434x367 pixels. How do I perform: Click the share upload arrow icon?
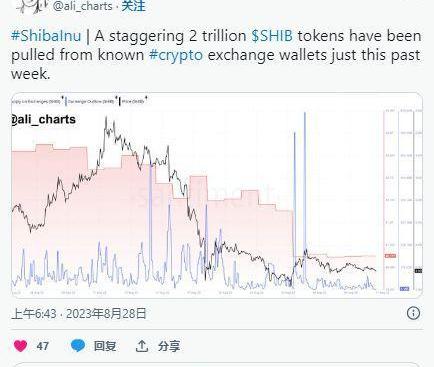(142, 346)
